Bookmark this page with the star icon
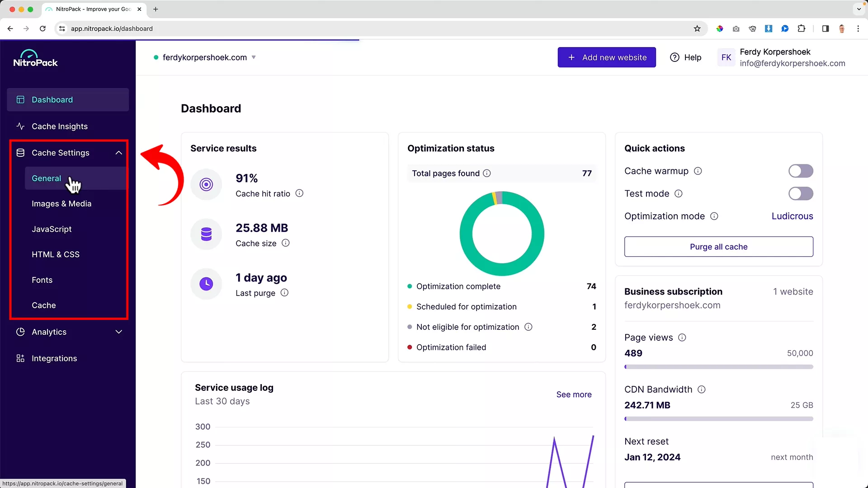Viewport: 868px width, 488px height. click(697, 28)
